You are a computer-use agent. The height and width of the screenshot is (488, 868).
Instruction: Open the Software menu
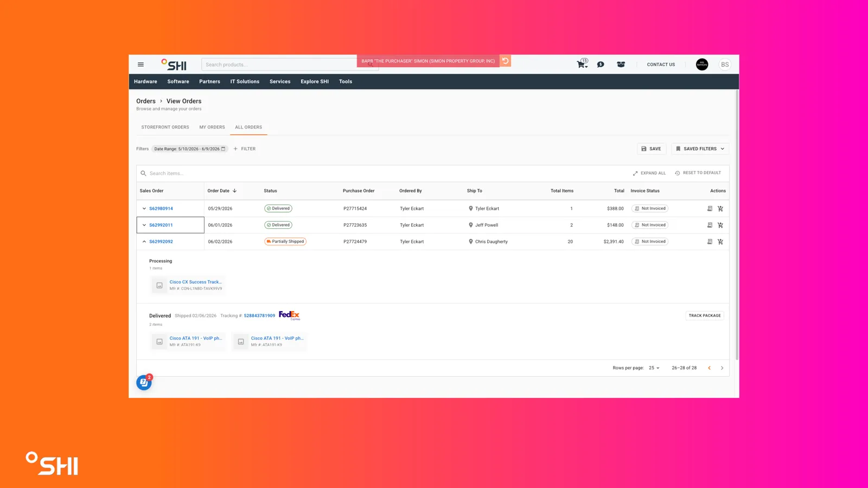[x=178, y=81]
